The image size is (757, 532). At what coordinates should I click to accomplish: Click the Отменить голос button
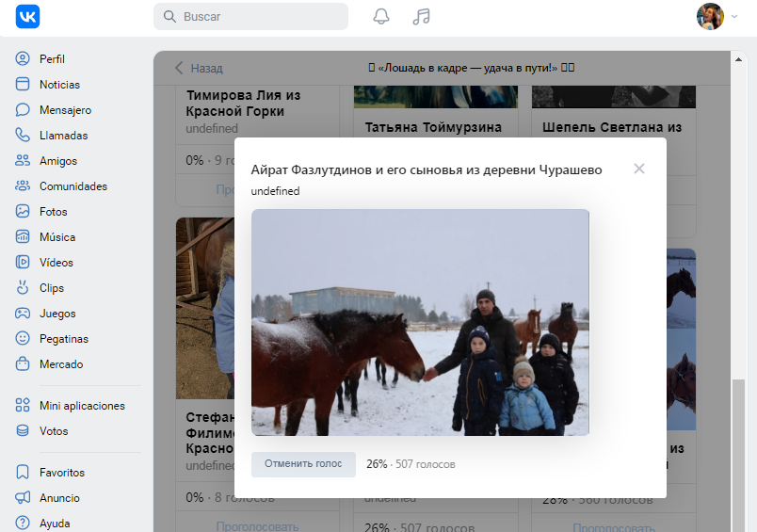tap(303, 464)
